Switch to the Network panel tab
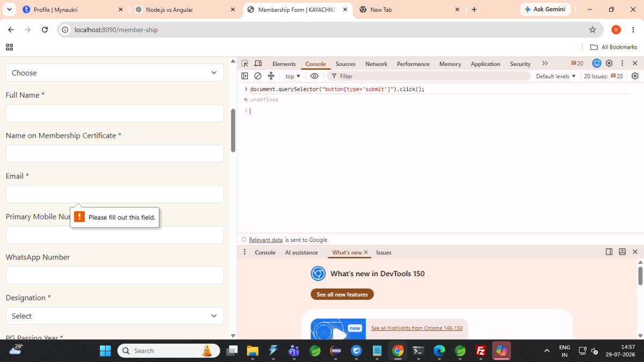Viewport: 644px width, 362px height. (x=376, y=64)
